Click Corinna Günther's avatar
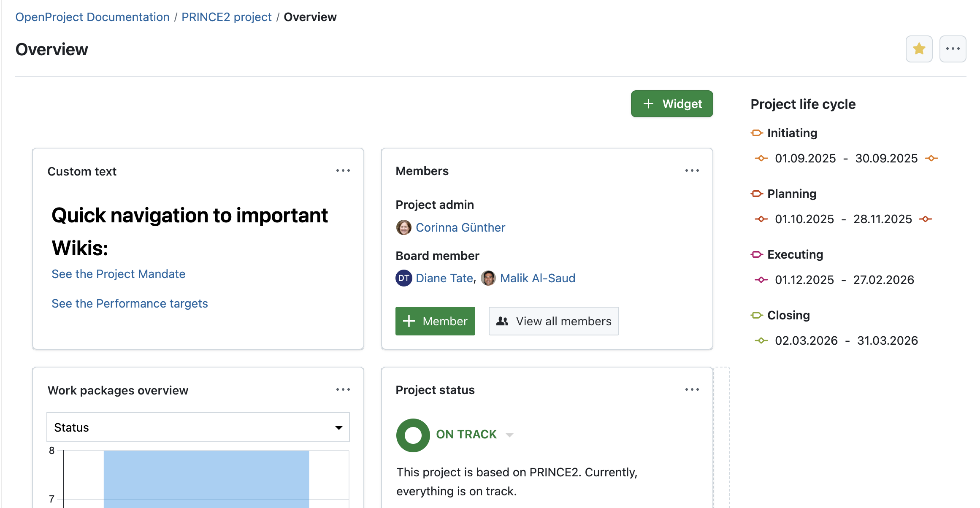The height and width of the screenshot is (508, 980). (x=403, y=227)
